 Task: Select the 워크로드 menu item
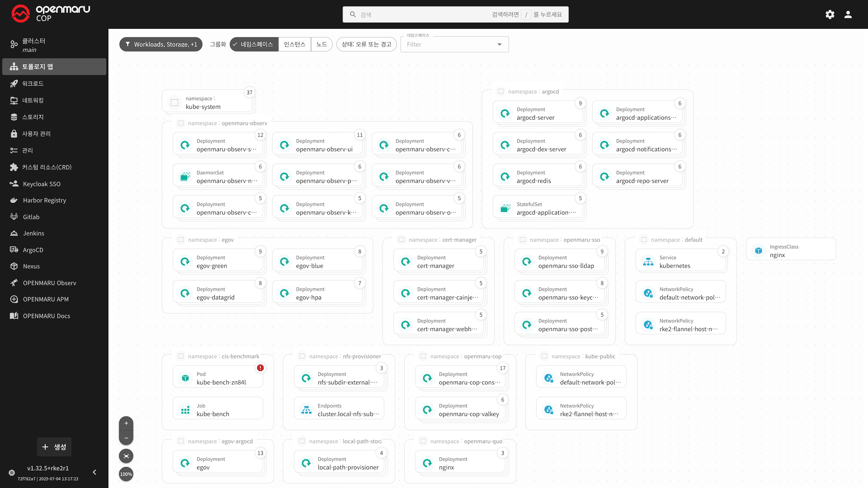33,84
